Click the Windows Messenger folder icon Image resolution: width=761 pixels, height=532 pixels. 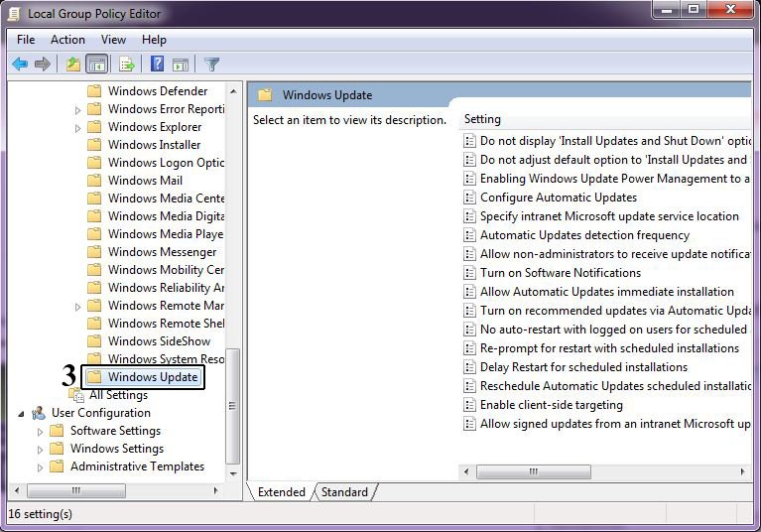(x=94, y=251)
